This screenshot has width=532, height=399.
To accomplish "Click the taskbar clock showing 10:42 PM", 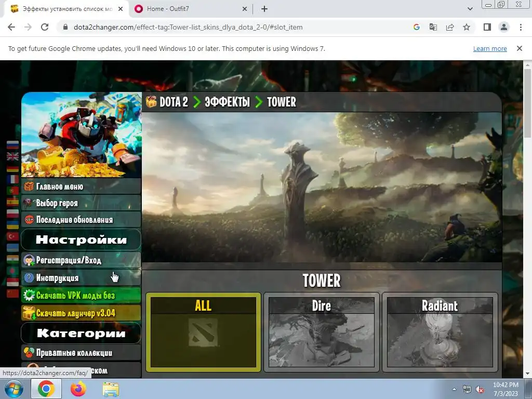I will [x=506, y=389].
